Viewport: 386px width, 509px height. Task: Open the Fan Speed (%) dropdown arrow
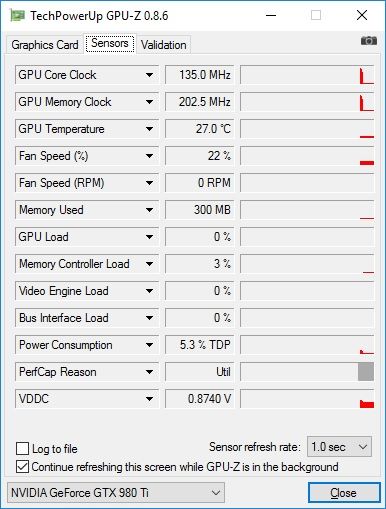[x=149, y=156]
